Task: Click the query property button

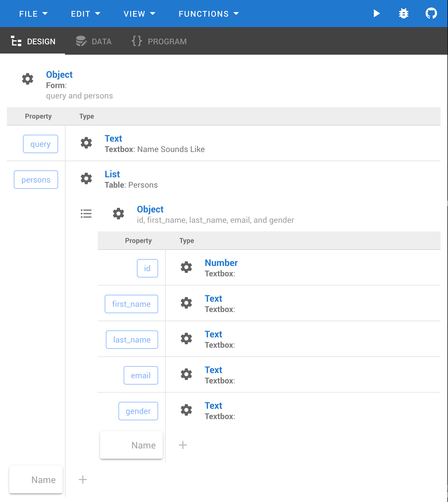Action: pyautogui.click(x=41, y=144)
